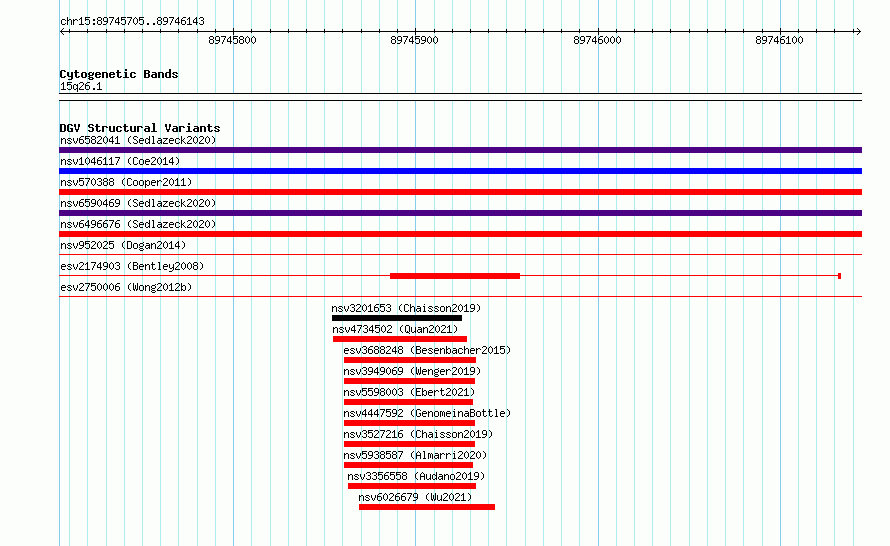Click nsv6026679 (Wu2021) label
This screenshot has width=890, height=546.
415,497
